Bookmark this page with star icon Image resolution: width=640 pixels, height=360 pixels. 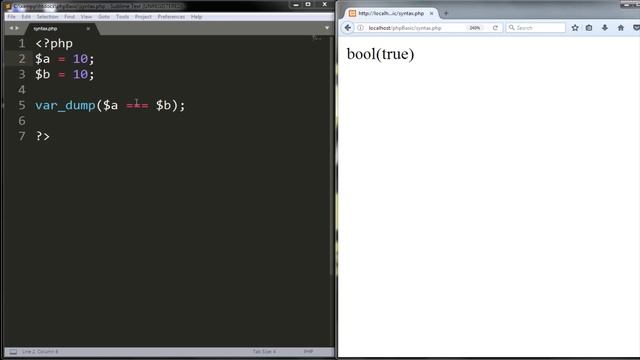[575, 28]
